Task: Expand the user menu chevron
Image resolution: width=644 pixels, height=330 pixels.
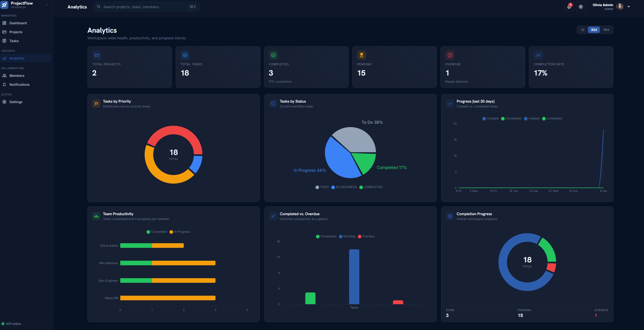Action: pos(629,7)
